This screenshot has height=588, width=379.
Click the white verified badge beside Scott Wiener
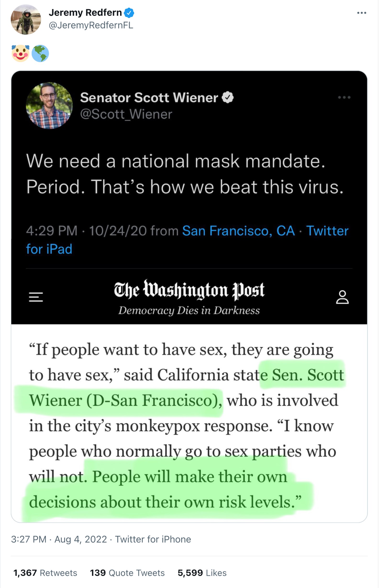228,97
